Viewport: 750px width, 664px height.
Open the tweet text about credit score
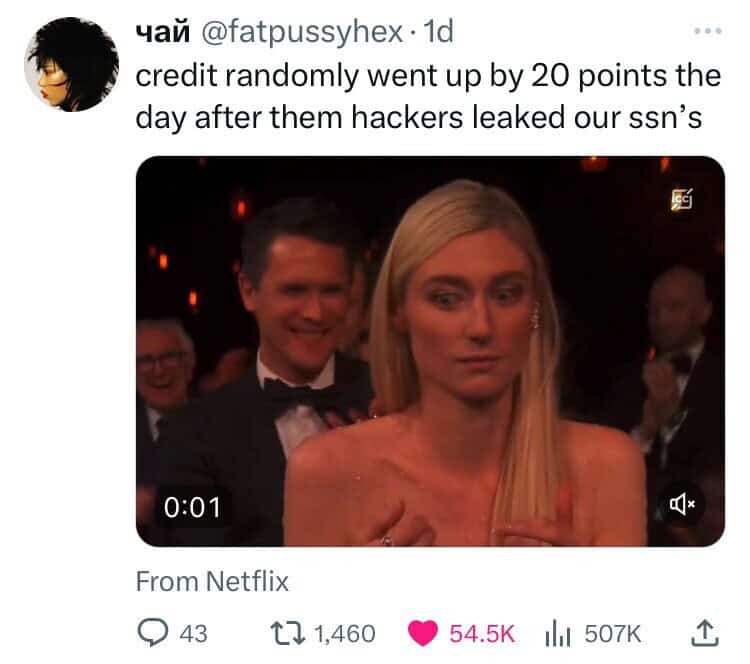point(428,96)
